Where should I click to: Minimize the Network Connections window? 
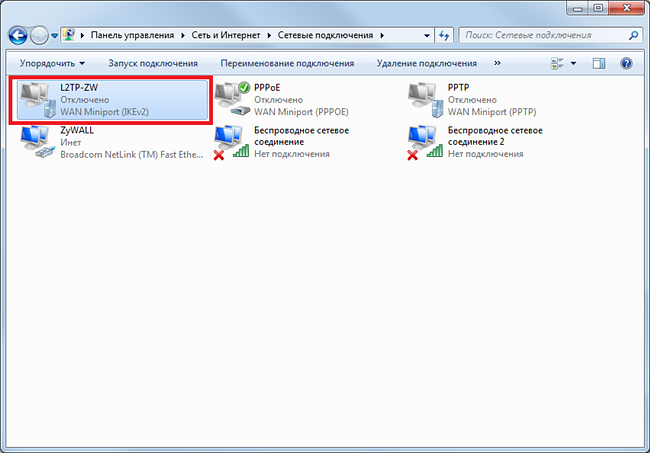[577, 8]
